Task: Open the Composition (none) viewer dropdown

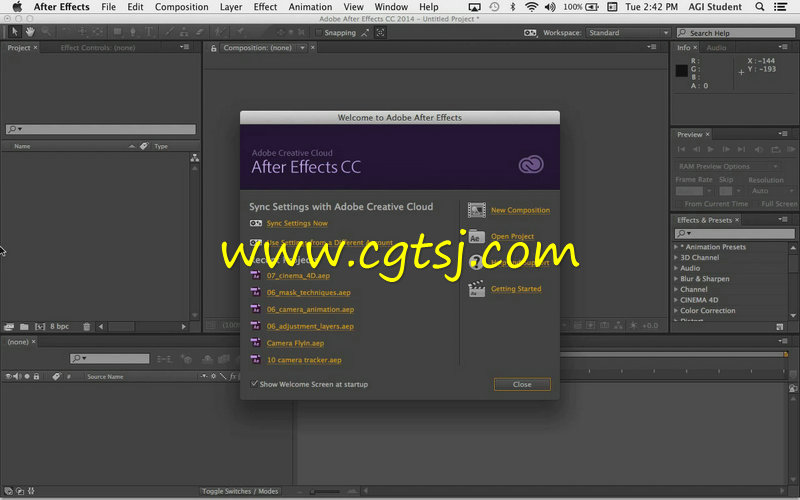Action: click(x=302, y=48)
